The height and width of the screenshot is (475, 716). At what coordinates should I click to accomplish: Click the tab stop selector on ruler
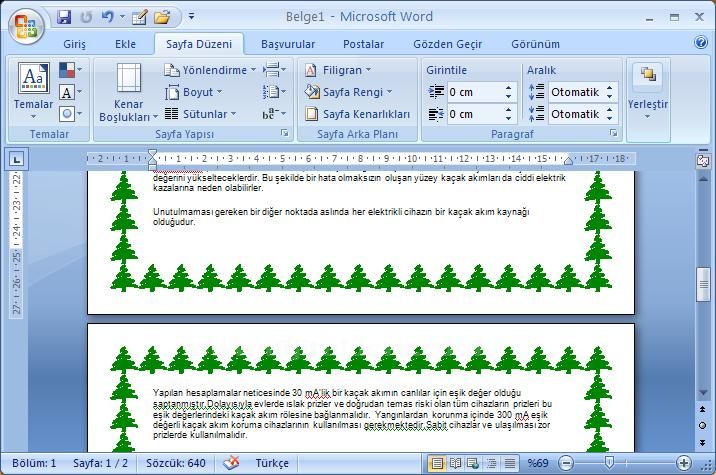tap(17, 159)
